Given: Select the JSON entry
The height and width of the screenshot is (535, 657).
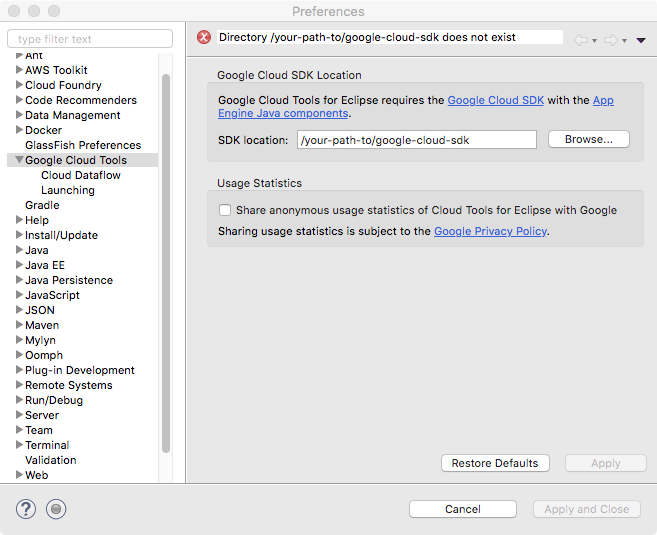Looking at the screenshot, I should pos(40,310).
